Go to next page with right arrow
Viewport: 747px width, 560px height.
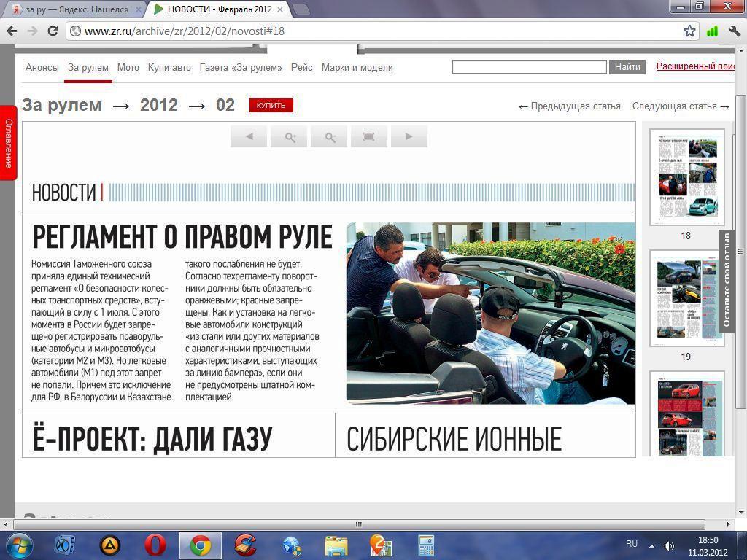409,136
